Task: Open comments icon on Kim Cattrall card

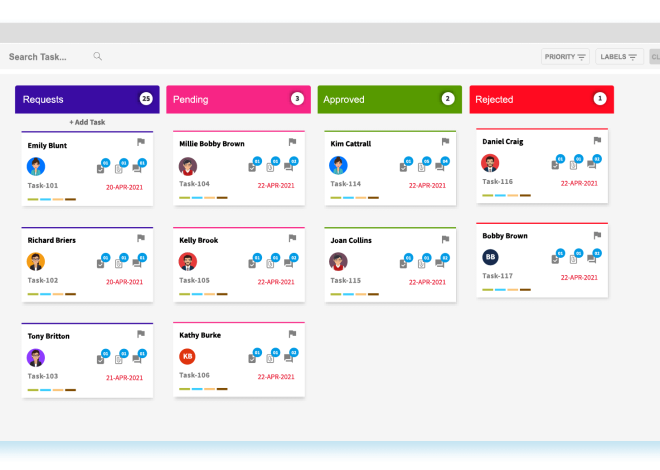Action: click(x=439, y=167)
